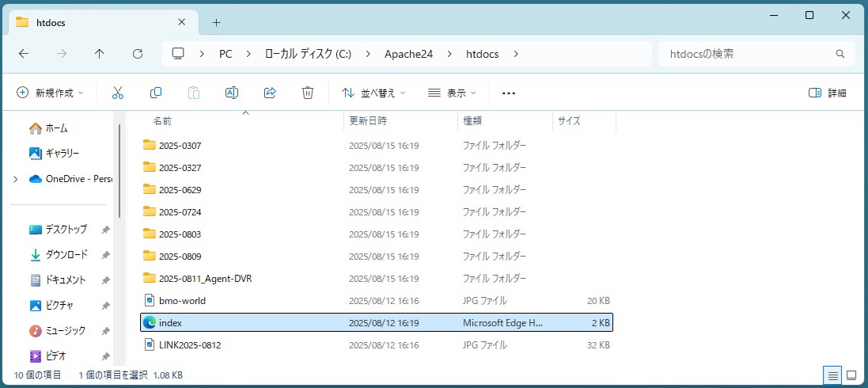Click the Edge icon of index file
868x388 pixels.
(149, 322)
